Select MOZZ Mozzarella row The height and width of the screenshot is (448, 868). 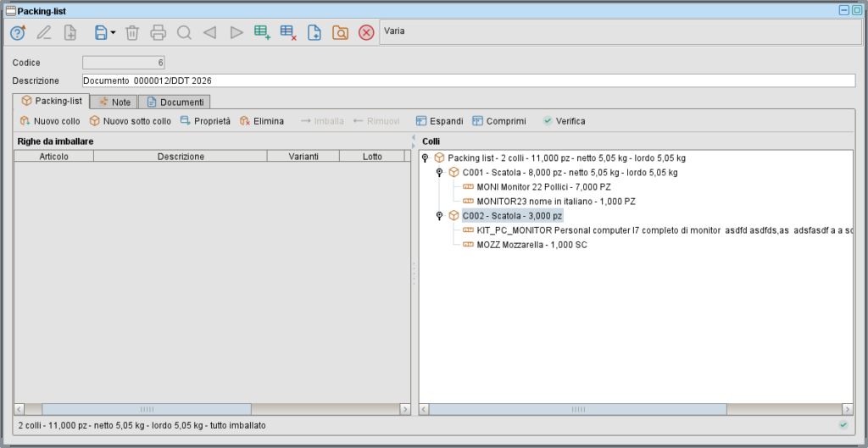531,245
